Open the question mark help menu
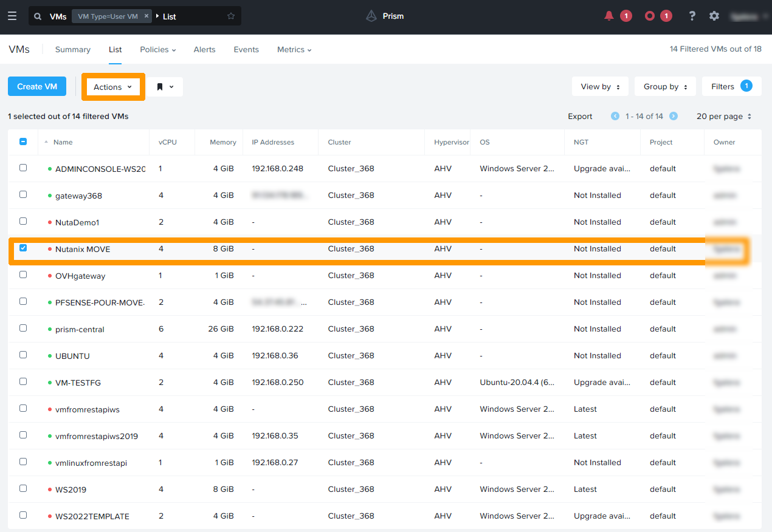 pos(692,16)
